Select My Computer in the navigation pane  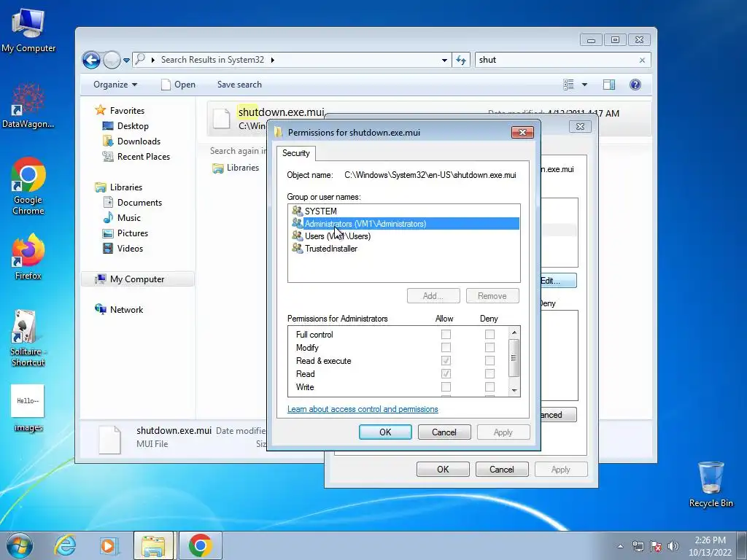[x=137, y=279]
